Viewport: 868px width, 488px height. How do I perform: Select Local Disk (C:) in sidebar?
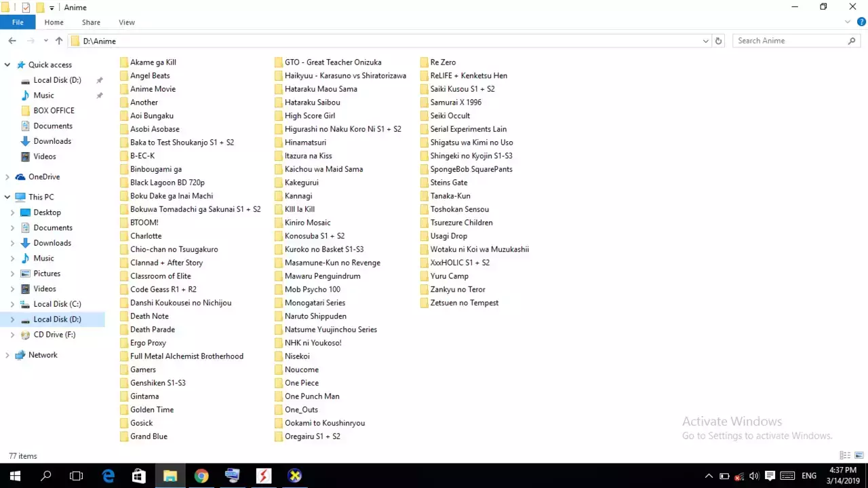click(x=57, y=304)
